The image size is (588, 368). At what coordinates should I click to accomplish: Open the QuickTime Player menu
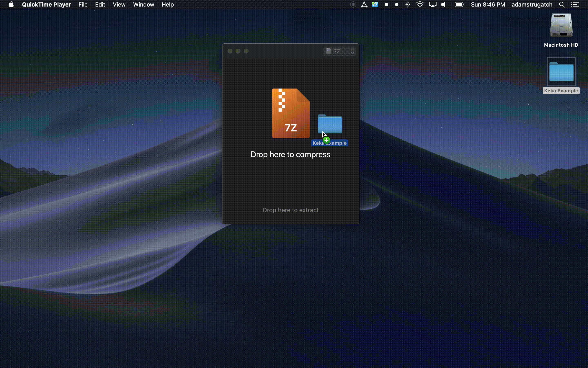coord(46,4)
